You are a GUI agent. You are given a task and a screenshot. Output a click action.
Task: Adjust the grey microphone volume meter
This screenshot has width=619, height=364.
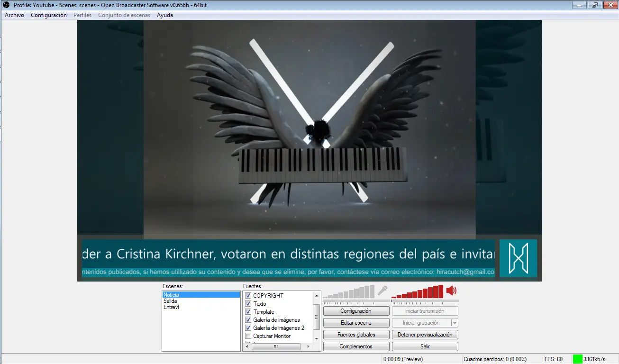click(349, 291)
